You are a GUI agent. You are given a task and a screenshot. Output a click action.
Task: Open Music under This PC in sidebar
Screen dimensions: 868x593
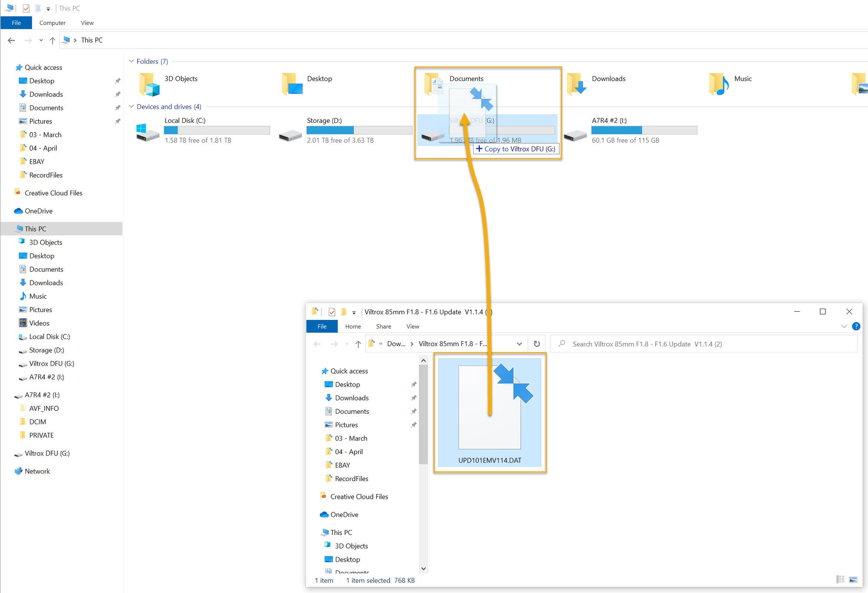click(38, 296)
